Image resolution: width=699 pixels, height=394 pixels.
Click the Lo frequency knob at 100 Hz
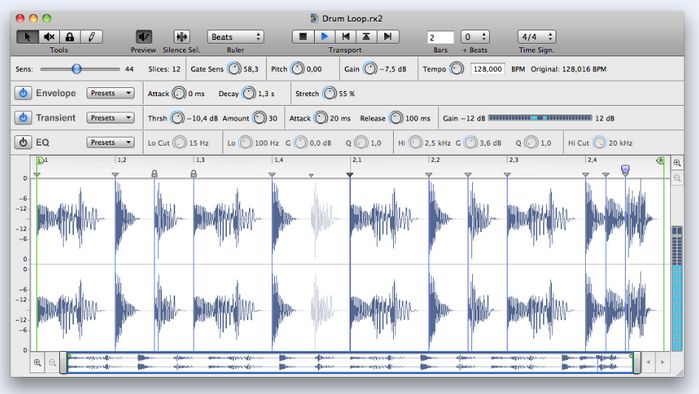(x=245, y=143)
